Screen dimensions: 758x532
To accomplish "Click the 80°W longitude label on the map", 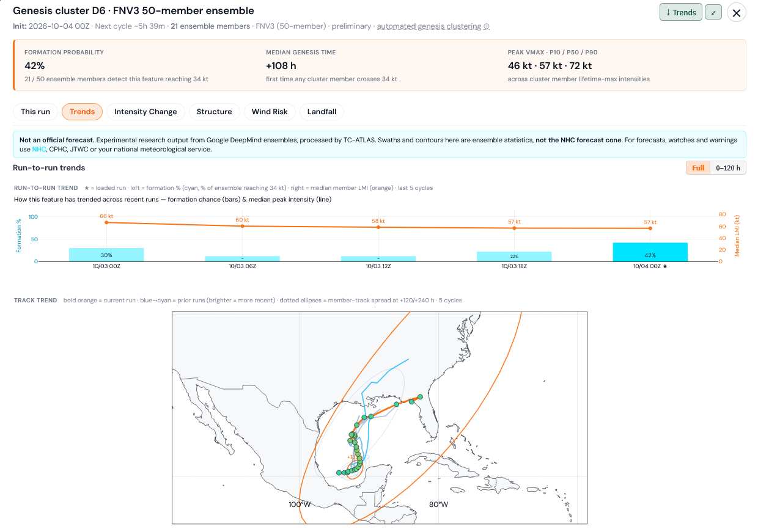I will coord(438,505).
